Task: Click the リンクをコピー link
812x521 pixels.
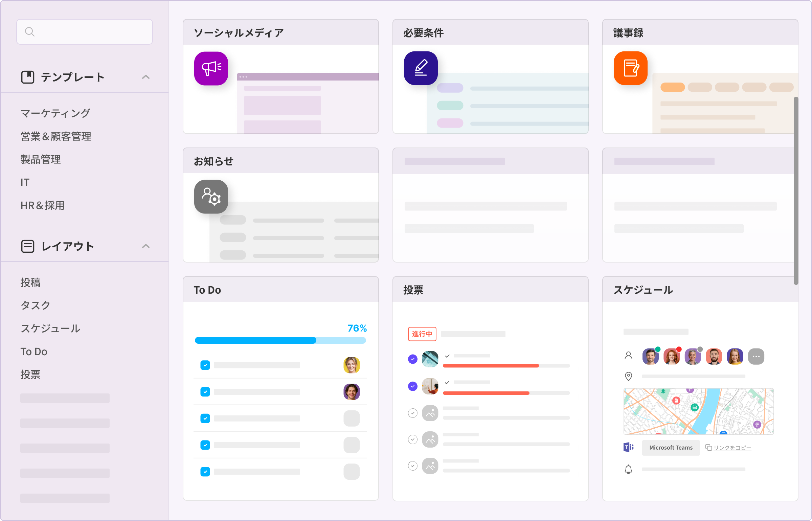Action: click(x=732, y=448)
